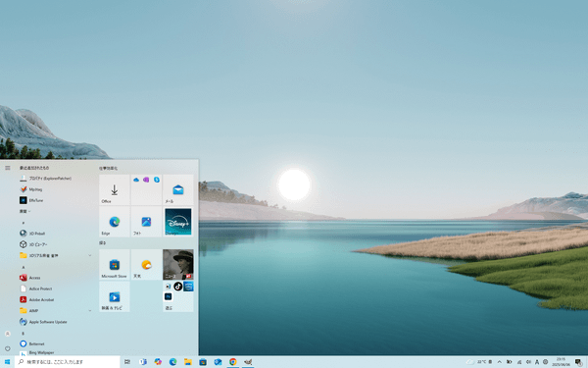Expand the AIMP folder chevron
588x368 pixels.
[89, 310]
